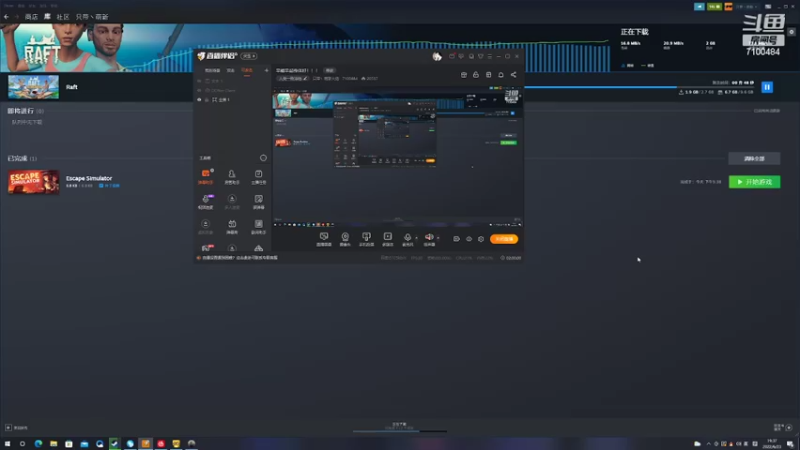The width and height of the screenshot is (800, 450).
Task: Open the share icon in streaming tool
Action: pos(513,75)
